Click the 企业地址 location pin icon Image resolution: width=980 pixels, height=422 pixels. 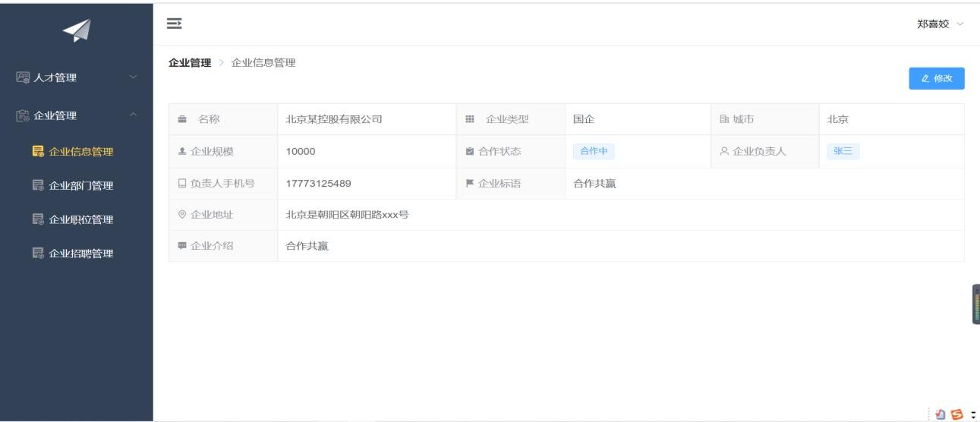tap(182, 215)
